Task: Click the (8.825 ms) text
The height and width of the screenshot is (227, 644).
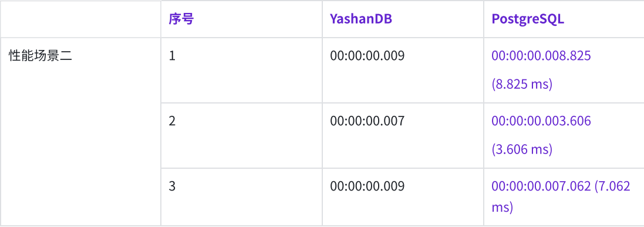Action: (522, 84)
